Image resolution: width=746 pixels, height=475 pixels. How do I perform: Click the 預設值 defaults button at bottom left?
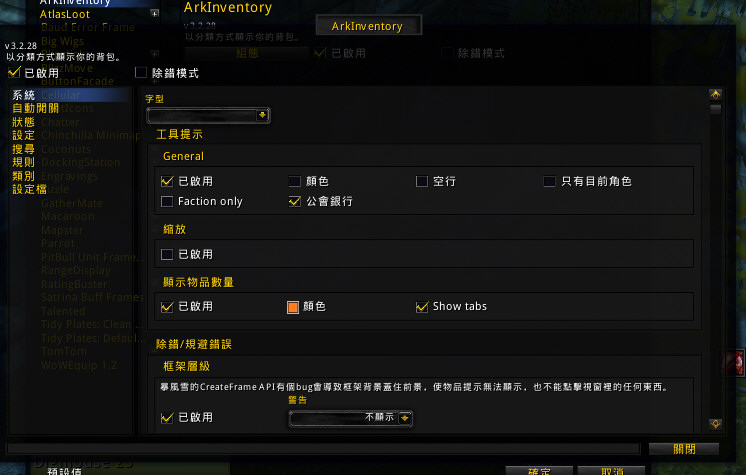coord(65,471)
